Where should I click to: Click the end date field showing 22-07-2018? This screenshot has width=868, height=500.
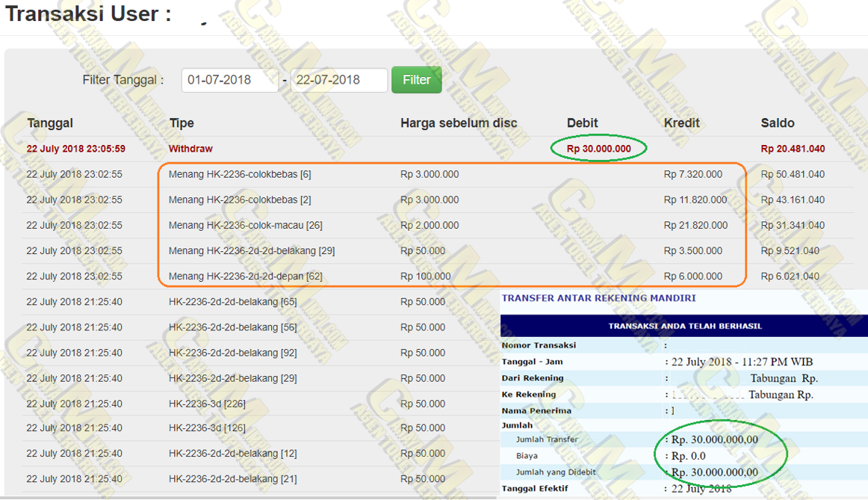click(338, 80)
